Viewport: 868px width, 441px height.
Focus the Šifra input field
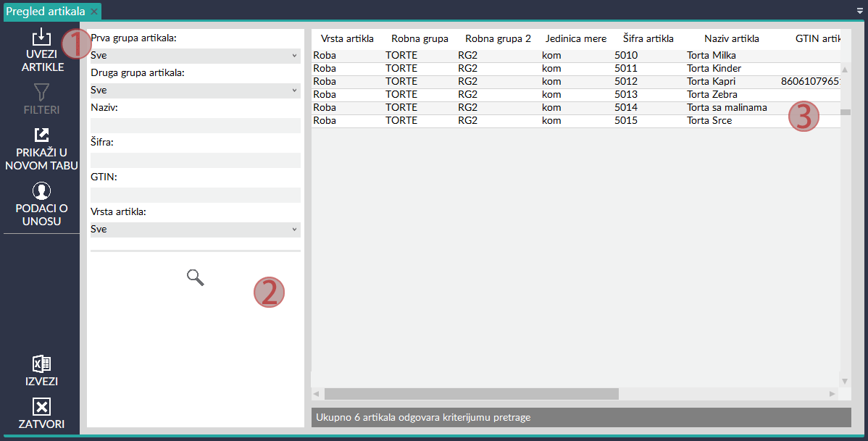pyautogui.click(x=196, y=160)
